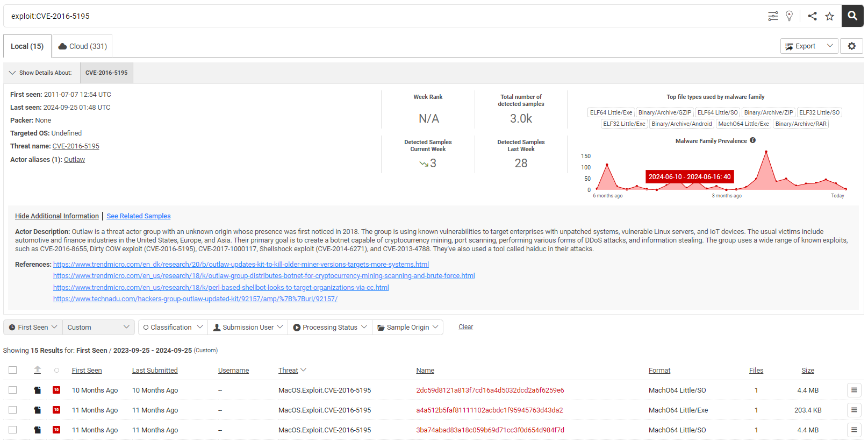Screen dimensions: 868x441
Task: Check the box for sample 3ba74abad83a
Action: (x=13, y=430)
